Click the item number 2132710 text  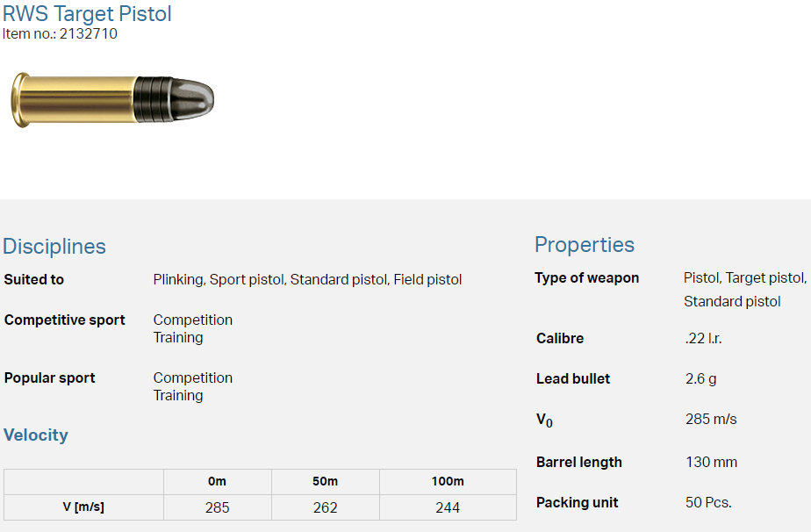click(x=60, y=34)
